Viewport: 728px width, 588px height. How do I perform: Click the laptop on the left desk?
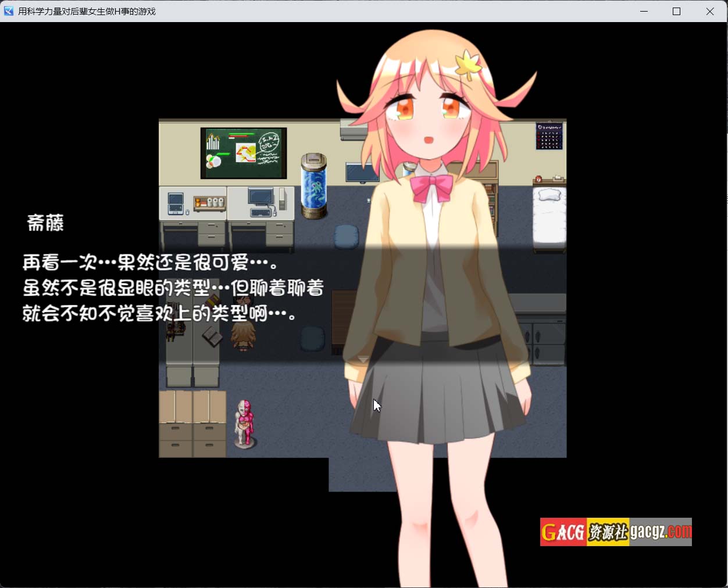point(176,203)
